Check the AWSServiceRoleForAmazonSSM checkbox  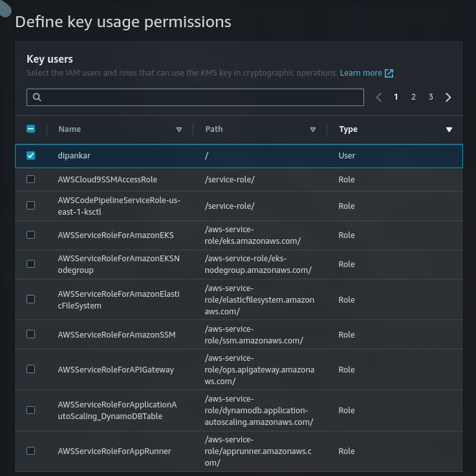(x=30, y=334)
